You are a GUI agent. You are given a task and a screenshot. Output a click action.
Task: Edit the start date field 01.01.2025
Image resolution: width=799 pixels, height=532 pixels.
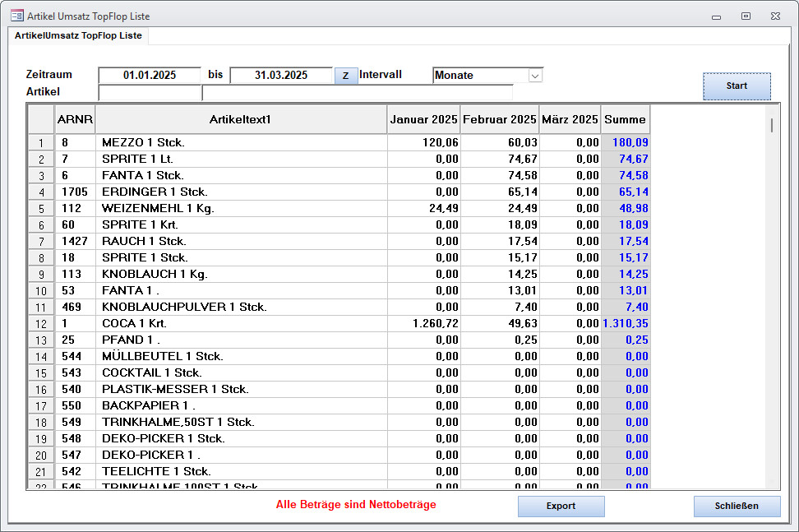tap(150, 75)
